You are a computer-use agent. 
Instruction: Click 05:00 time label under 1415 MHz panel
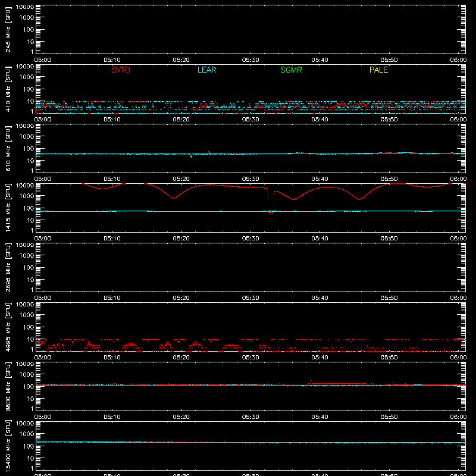point(42,239)
